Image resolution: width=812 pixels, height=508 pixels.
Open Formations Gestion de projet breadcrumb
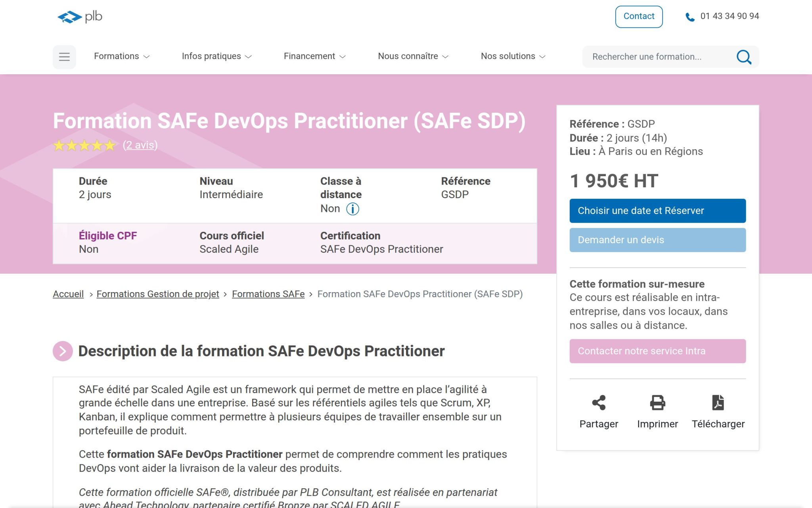coord(158,294)
